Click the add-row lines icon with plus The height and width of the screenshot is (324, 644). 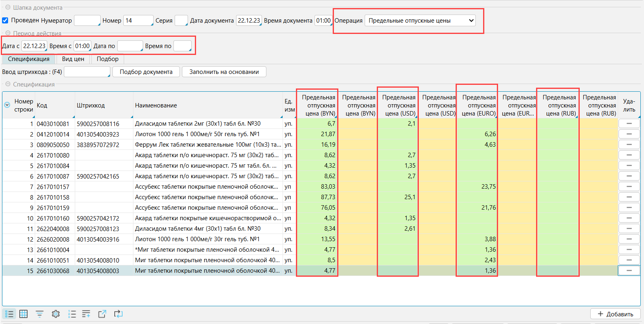(x=86, y=314)
